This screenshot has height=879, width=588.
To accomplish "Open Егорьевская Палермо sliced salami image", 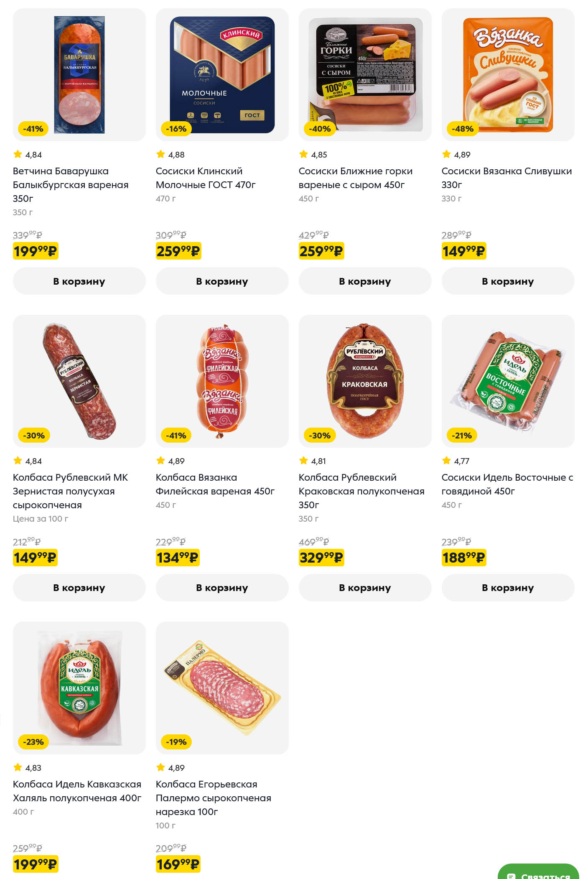I will pyautogui.click(x=222, y=688).
